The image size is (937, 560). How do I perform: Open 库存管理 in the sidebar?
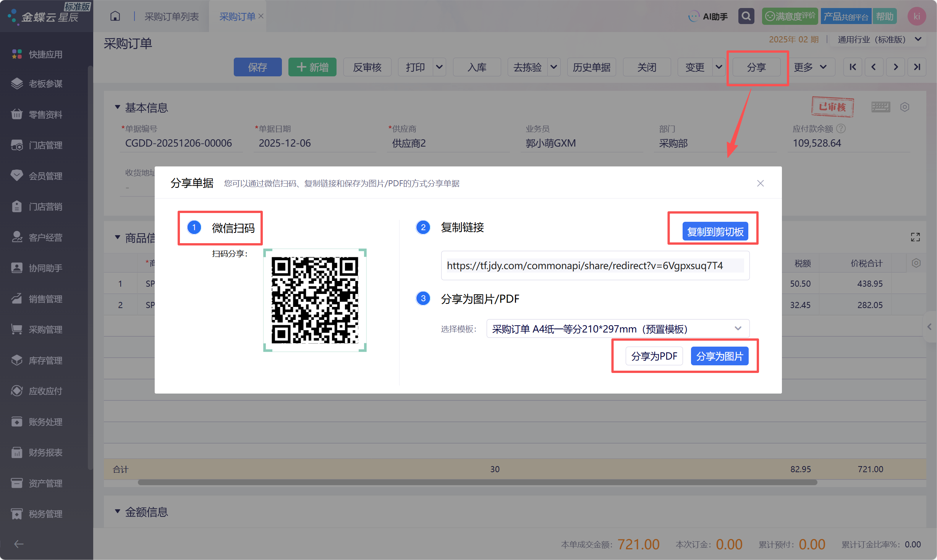click(46, 360)
